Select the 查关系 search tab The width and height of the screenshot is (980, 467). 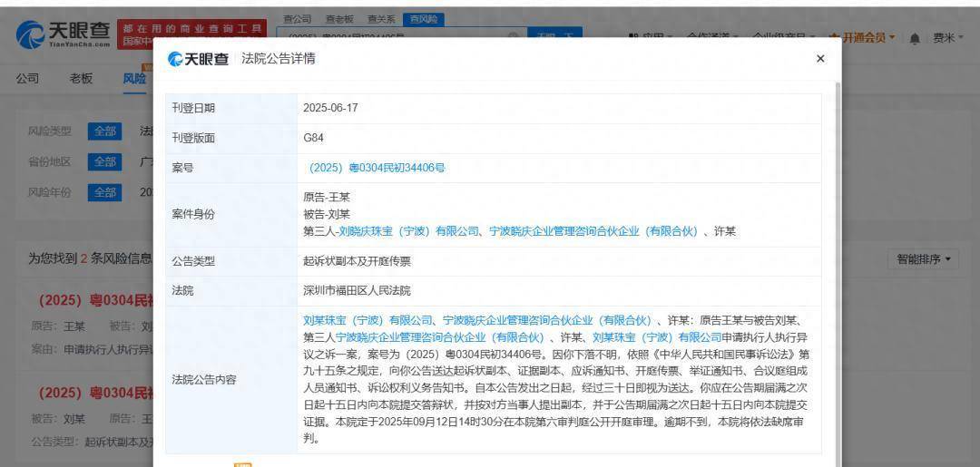pyautogui.click(x=381, y=19)
